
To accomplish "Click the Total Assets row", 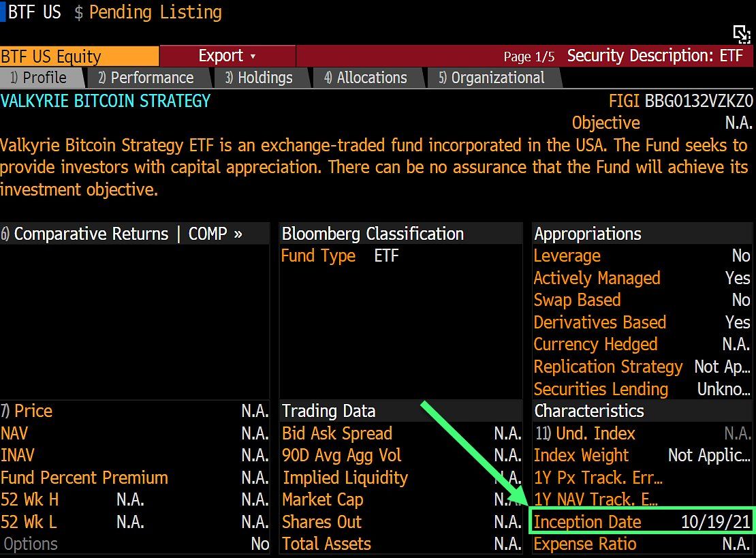I will tap(327, 544).
